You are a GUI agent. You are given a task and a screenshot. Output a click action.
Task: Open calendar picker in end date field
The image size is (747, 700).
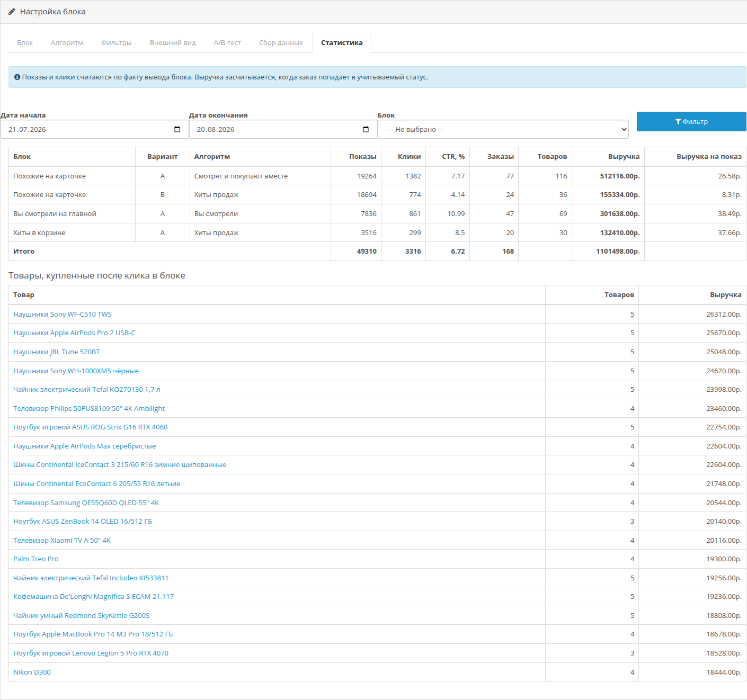coord(366,129)
